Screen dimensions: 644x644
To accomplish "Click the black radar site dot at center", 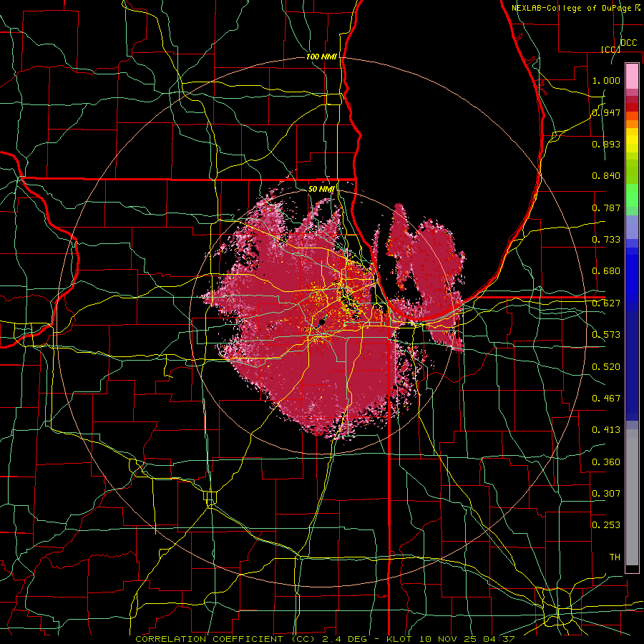I will click(x=321, y=323).
